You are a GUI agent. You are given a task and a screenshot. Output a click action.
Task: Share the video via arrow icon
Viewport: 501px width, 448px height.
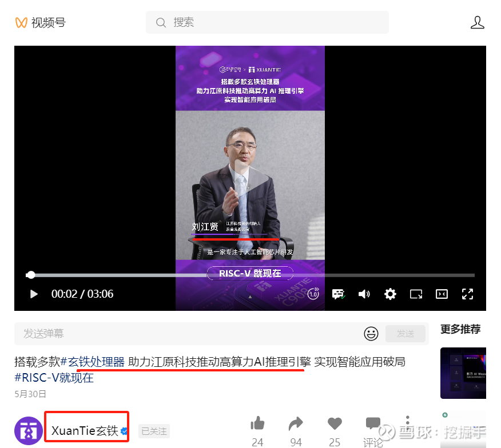[296, 423]
